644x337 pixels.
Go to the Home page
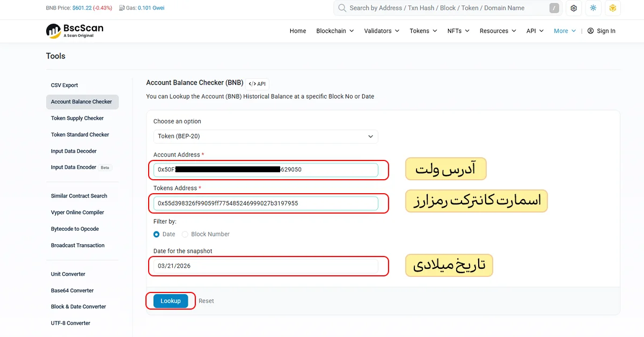(x=298, y=31)
